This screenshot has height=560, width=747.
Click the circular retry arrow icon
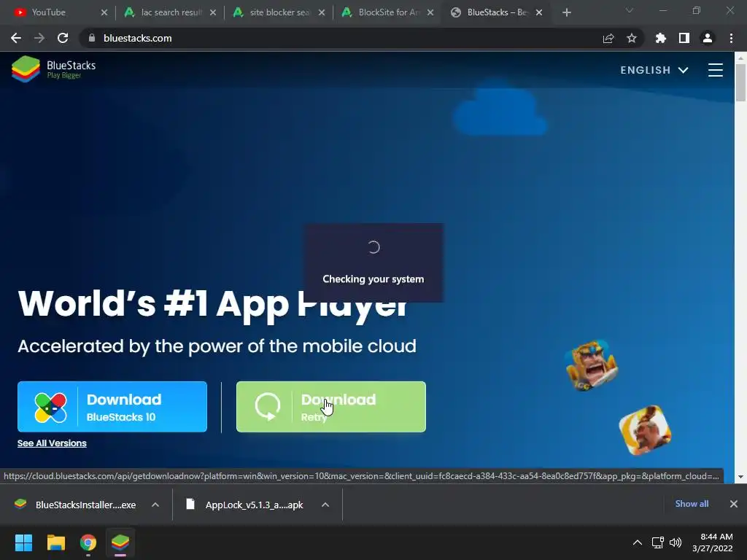pyautogui.click(x=267, y=407)
